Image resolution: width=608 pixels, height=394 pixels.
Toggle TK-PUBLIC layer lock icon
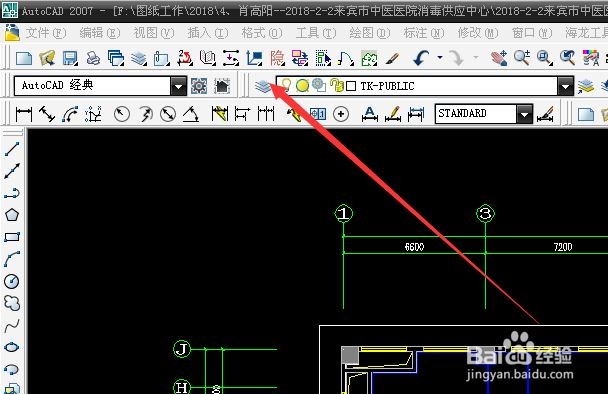point(337,85)
